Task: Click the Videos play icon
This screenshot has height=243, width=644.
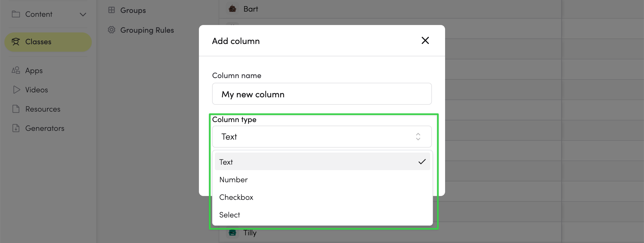Action: pos(16,90)
